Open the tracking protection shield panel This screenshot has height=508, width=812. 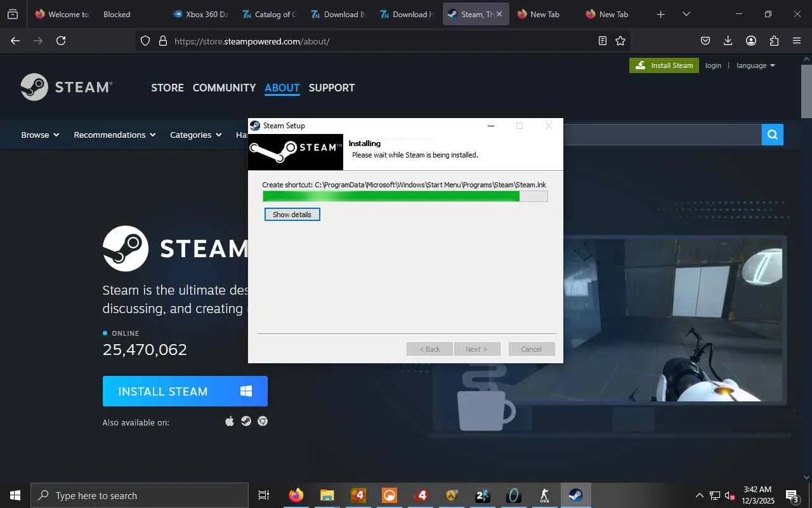(x=145, y=41)
